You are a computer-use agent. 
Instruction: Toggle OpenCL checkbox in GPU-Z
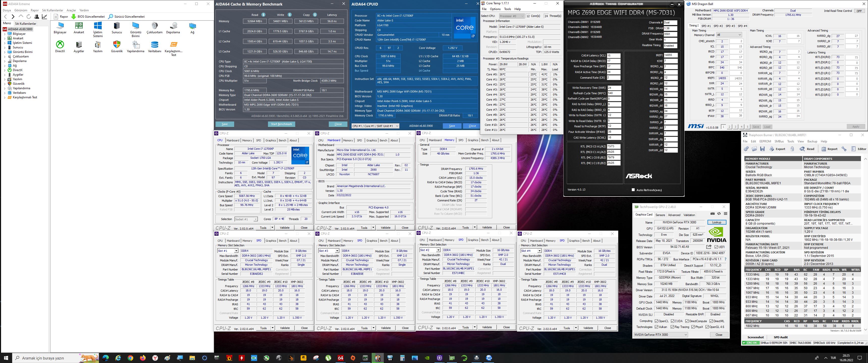[x=656, y=321]
